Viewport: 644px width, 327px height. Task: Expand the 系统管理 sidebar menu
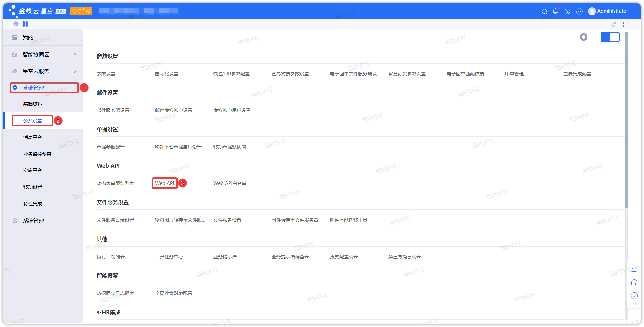point(43,221)
